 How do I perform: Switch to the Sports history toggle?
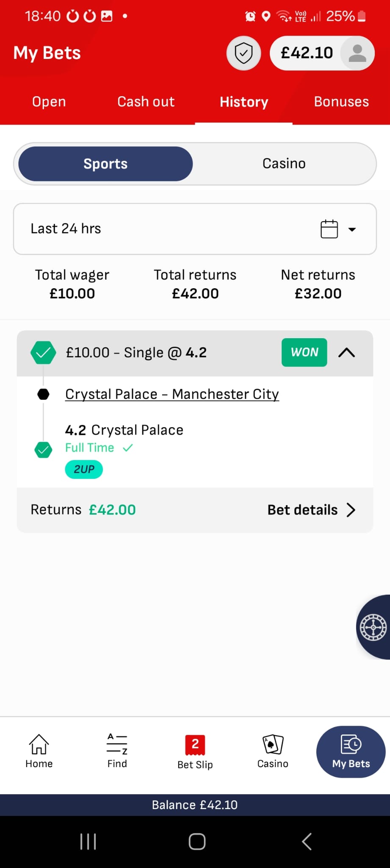pyautogui.click(x=105, y=164)
